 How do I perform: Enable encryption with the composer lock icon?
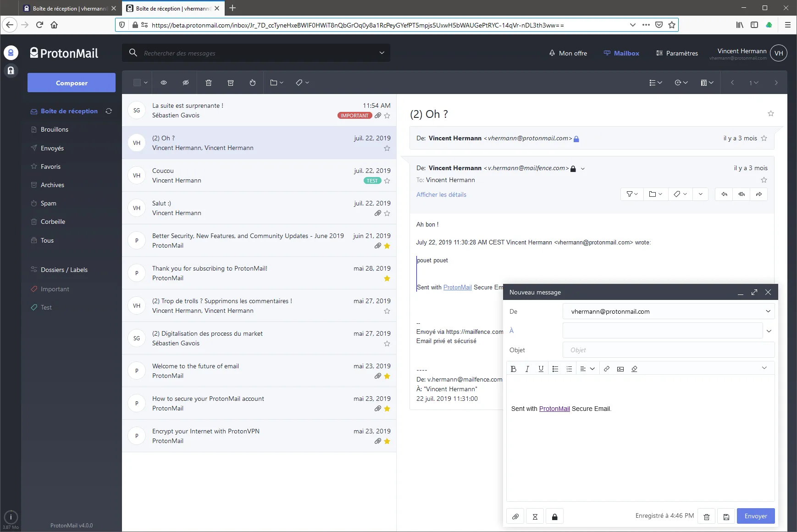pyautogui.click(x=555, y=516)
